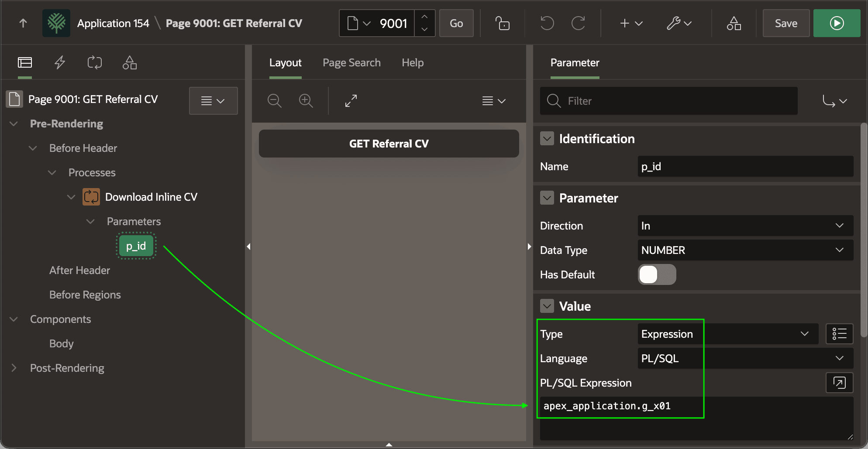This screenshot has width=868, height=449.
Task: Click the gallery expand arrow at bottom of layout
Action: tap(389, 445)
